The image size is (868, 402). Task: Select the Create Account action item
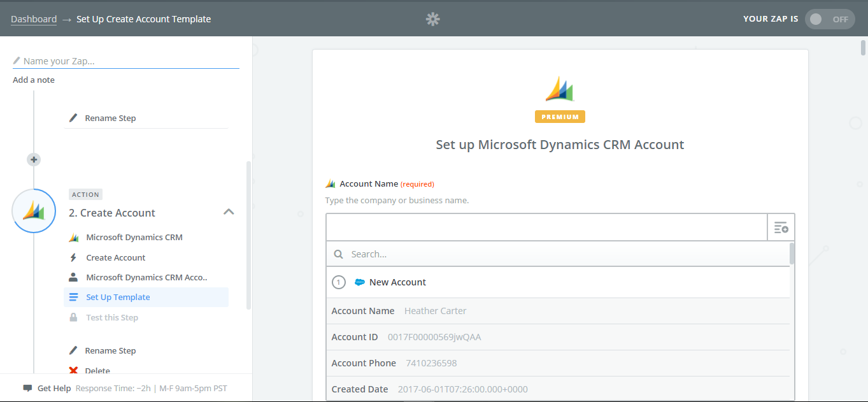pos(116,258)
